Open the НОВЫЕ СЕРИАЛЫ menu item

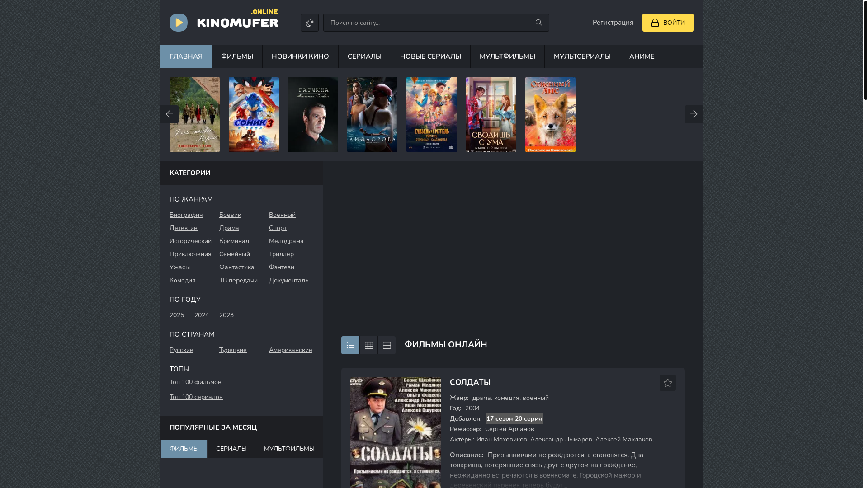[x=430, y=56]
